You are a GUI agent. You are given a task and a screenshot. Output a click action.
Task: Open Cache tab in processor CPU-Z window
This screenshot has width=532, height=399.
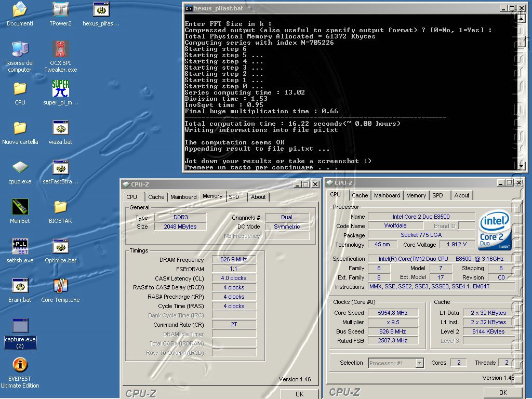coord(360,195)
